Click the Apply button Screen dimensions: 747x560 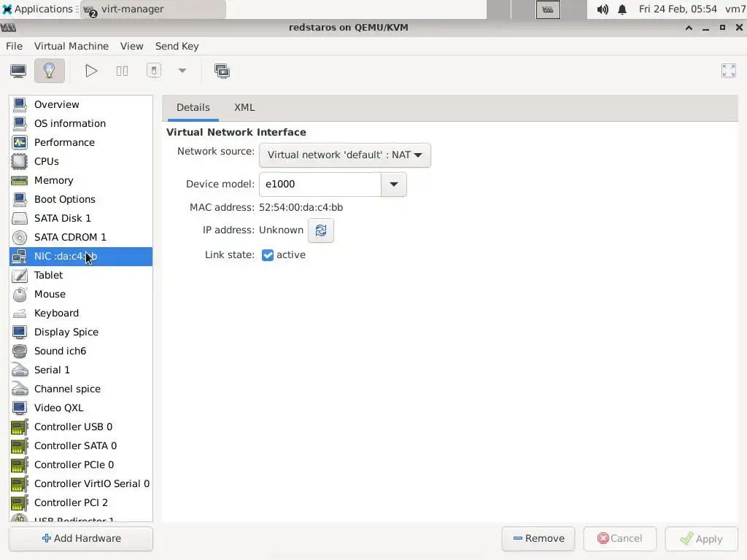point(701,539)
